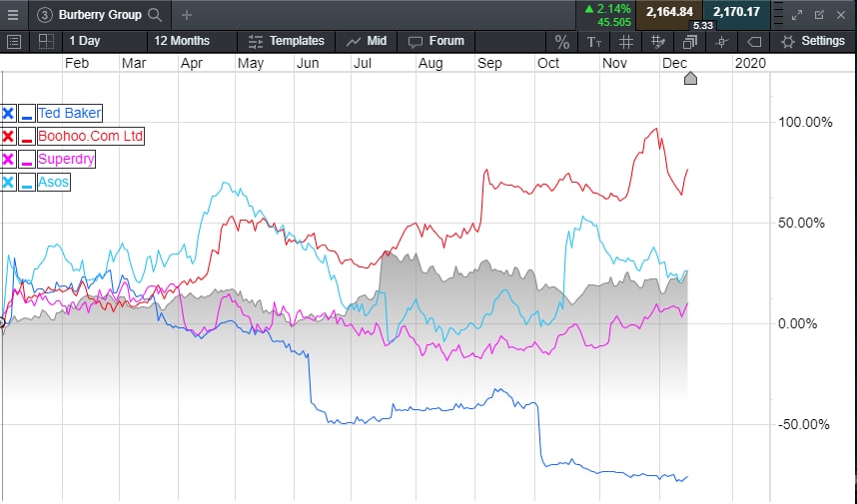
Task: Click the Asos legend label
Action: [x=54, y=182]
